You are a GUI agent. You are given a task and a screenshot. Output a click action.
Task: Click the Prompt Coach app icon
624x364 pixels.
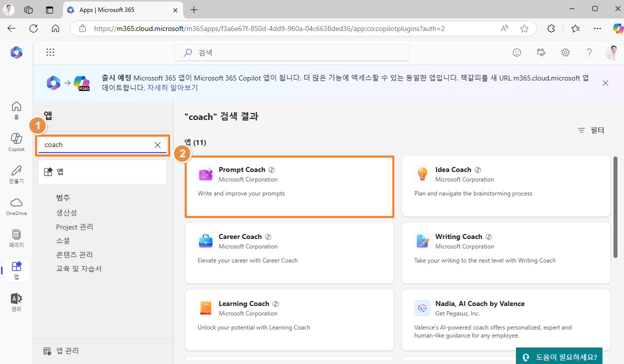(x=206, y=174)
